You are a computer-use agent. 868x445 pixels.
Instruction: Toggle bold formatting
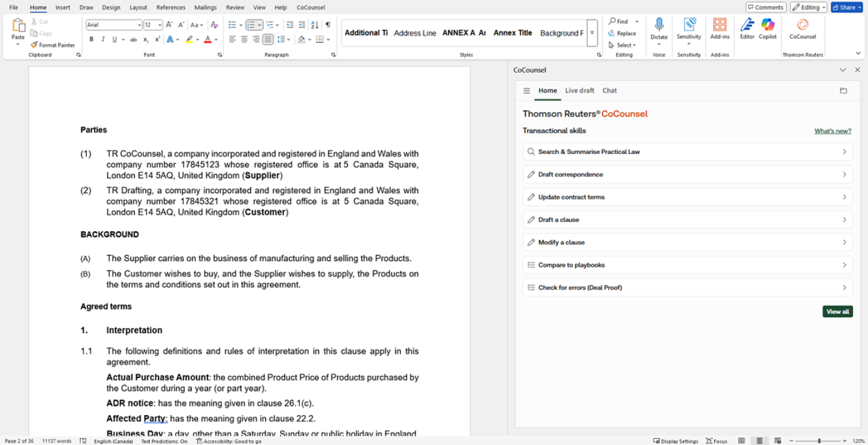coord(92,39)
